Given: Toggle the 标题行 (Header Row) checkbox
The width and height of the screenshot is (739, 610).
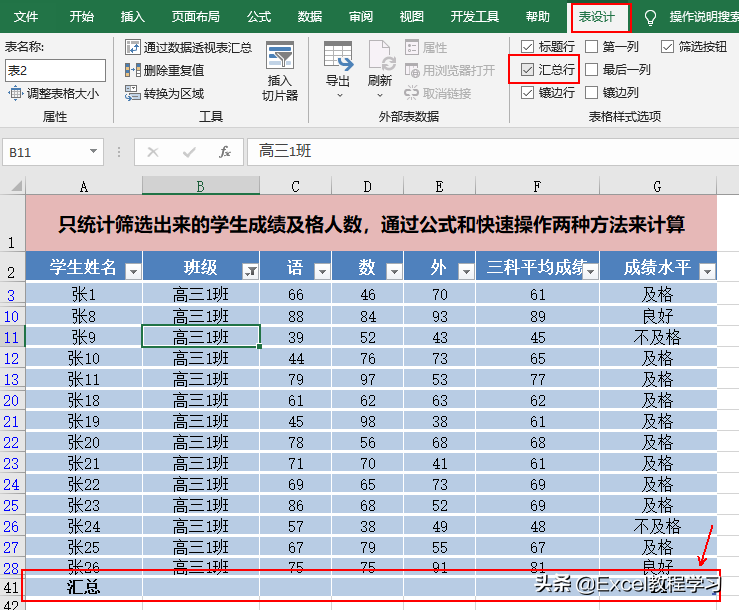Looking at the screenshot, I should [x=527, y=47].
